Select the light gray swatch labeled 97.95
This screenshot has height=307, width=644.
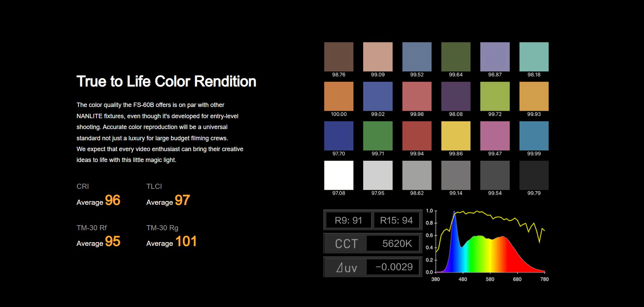click(378, 175)
